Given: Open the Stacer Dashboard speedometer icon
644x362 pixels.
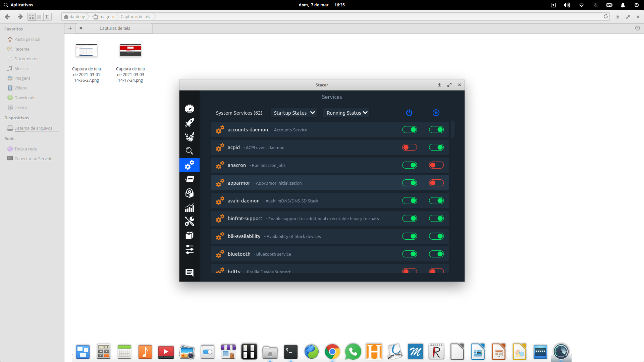Looking at the screenshot, I should (190, 109).
